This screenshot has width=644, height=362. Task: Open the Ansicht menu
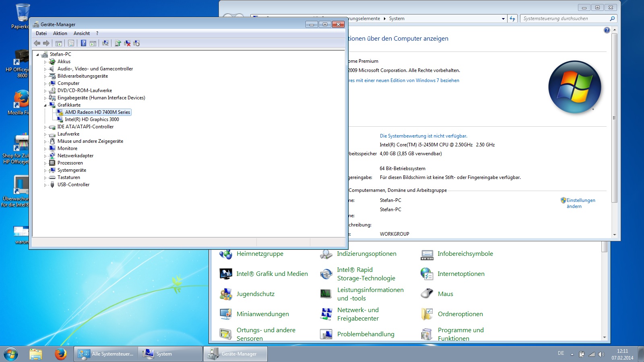coord(82,33)
